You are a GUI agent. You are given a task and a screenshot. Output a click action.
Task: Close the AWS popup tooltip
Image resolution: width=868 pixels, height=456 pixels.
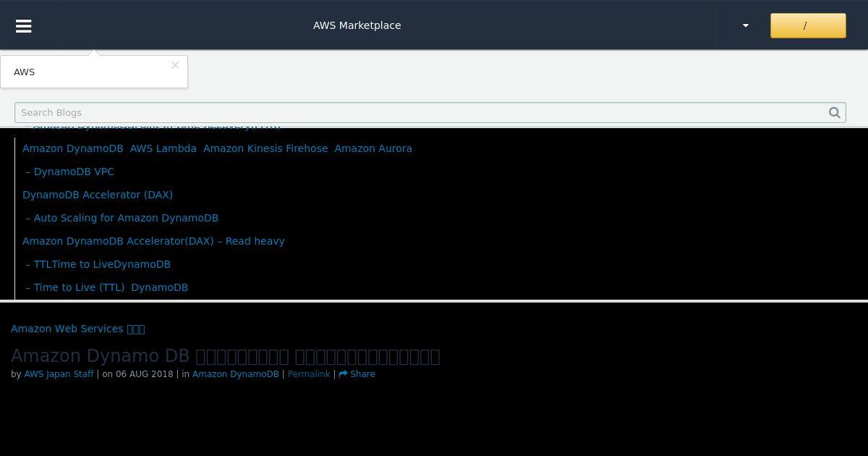(175, 65)
